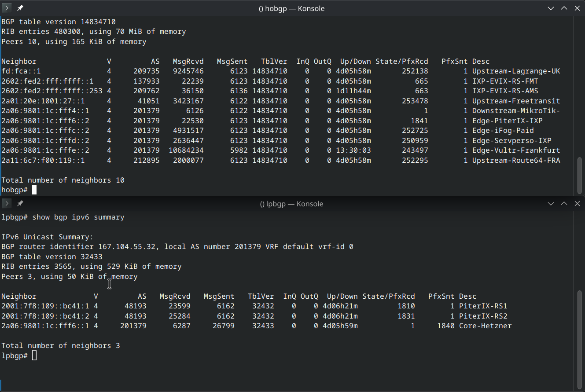
Task: Click the Downstream-MikroTik- description
Action: [x=516, y=111]
